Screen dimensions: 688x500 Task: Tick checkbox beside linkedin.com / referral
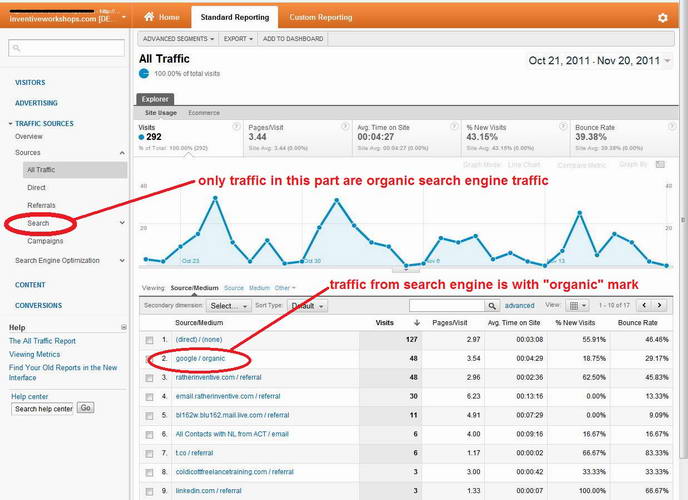pos(149,491)
